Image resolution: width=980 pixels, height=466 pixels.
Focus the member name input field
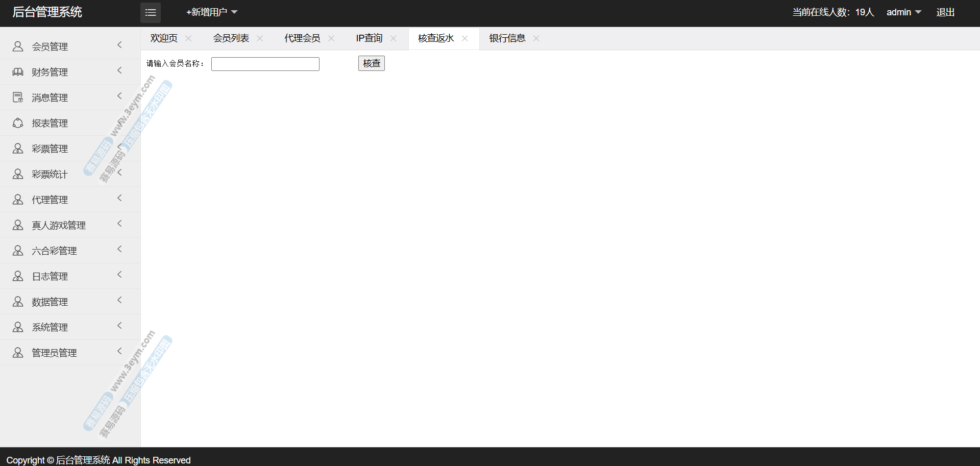click(x=265, y=64)
